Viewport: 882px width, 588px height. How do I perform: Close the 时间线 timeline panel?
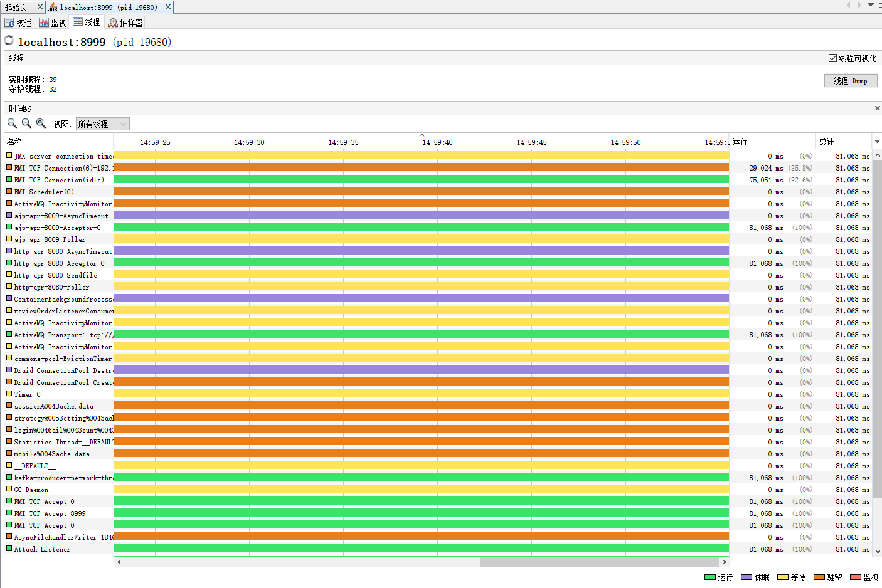point(877,108)
